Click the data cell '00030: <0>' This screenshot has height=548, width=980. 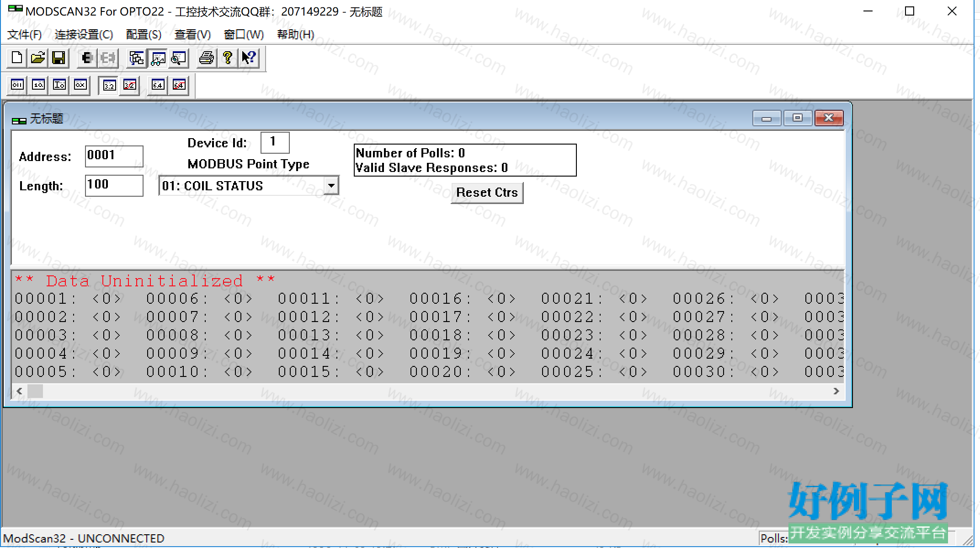point(726,372)
